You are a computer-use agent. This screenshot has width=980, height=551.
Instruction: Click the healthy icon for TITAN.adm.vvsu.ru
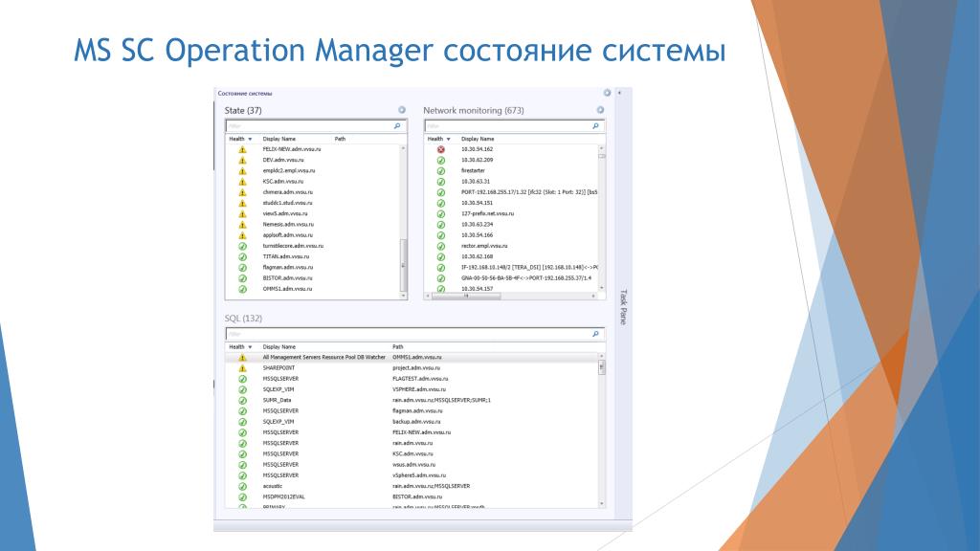[242, 256]
